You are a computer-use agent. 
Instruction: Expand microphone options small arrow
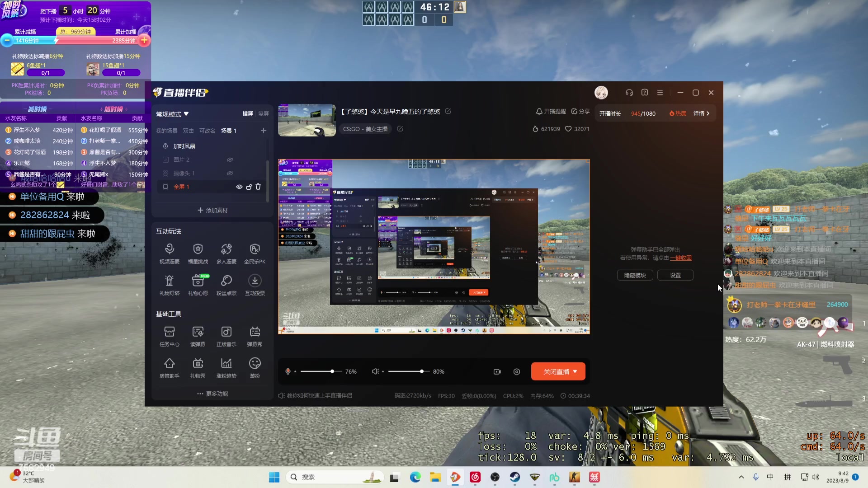pos(295,371)
